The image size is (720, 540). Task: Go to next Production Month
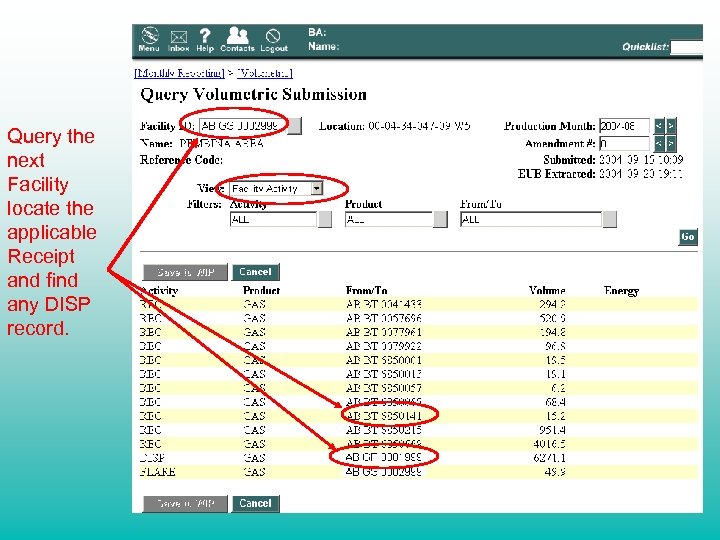coord(671,126)
